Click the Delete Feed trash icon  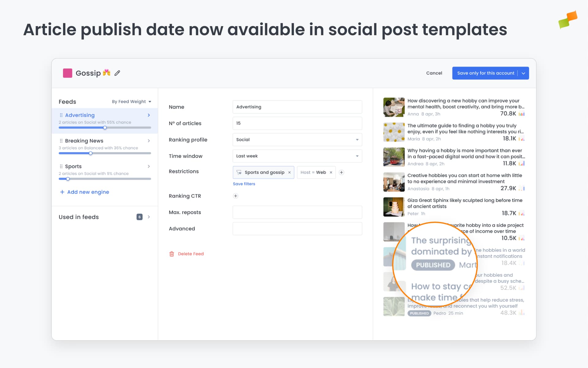point(172,254)
